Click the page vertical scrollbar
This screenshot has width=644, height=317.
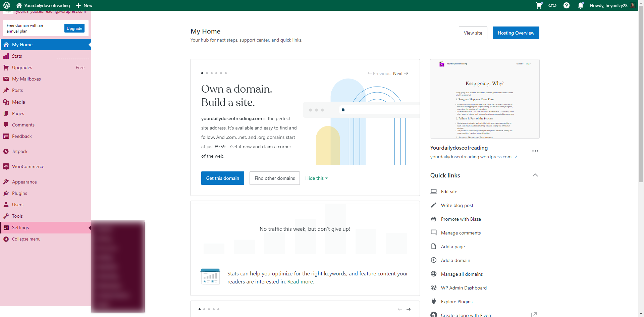tap(641, 94)
